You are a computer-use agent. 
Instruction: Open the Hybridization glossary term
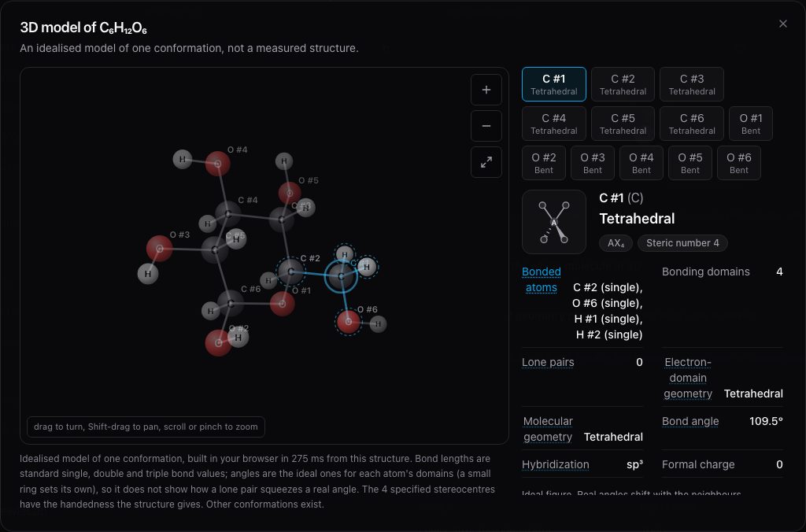point(555,464)
